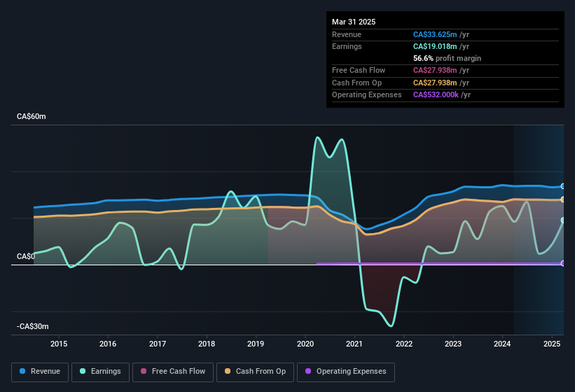This screenshot has width=575, height=392.
Task: Toggle the Operating Expenses legend button
Action: [346, 372]
